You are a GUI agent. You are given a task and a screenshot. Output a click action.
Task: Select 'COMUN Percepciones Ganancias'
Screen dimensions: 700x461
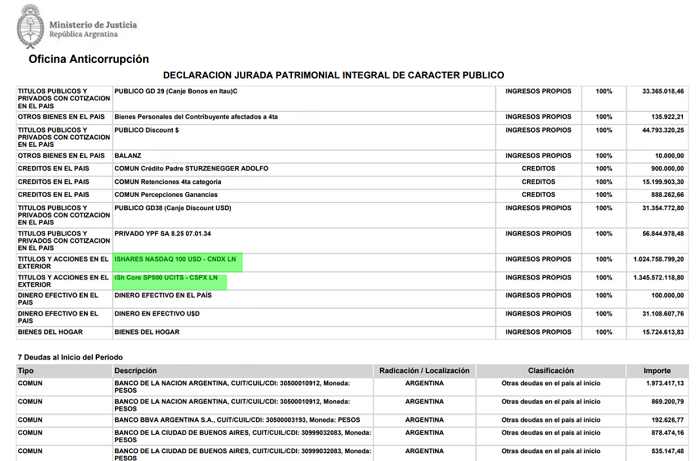click(166, 195)
